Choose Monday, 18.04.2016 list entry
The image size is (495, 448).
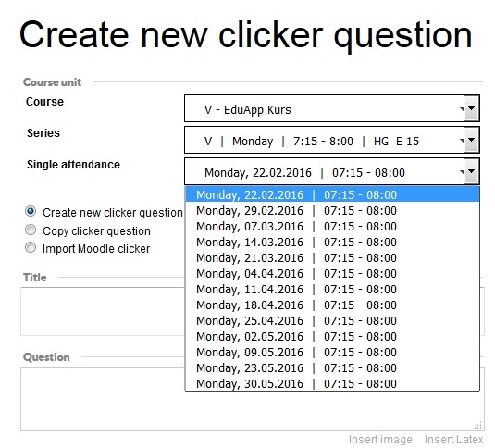coord(332,305)
